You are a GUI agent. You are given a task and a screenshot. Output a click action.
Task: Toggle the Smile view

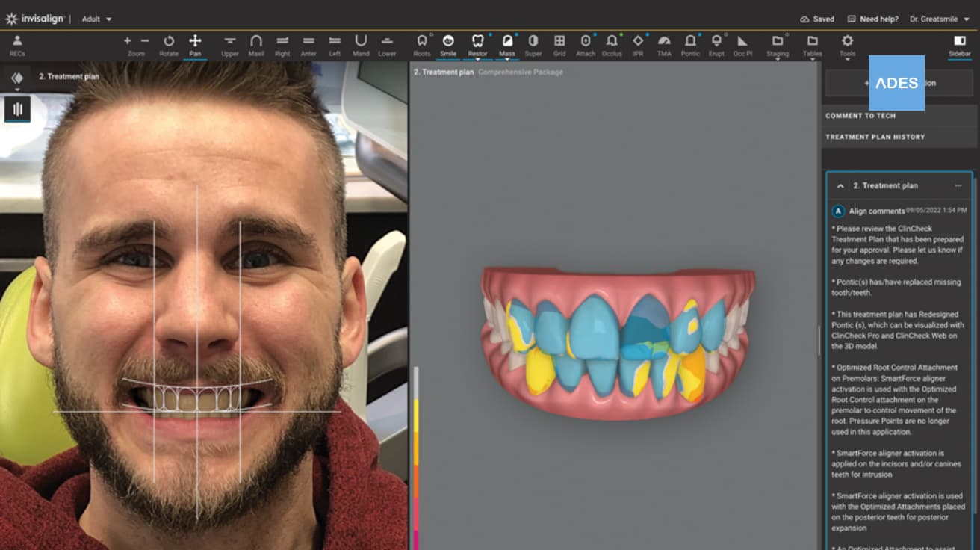(x=448, y=45)
